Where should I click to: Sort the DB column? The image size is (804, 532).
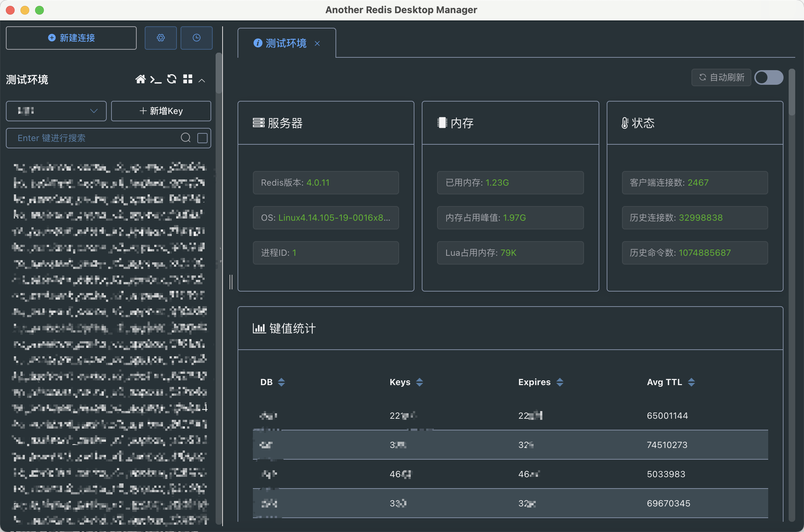[281, 382]
